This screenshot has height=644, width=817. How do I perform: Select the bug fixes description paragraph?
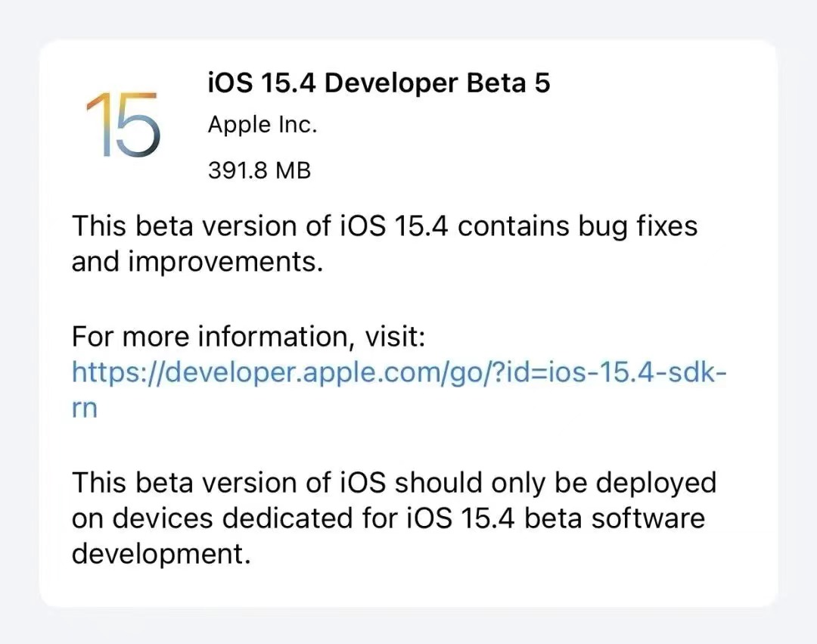tap(385, 242)
